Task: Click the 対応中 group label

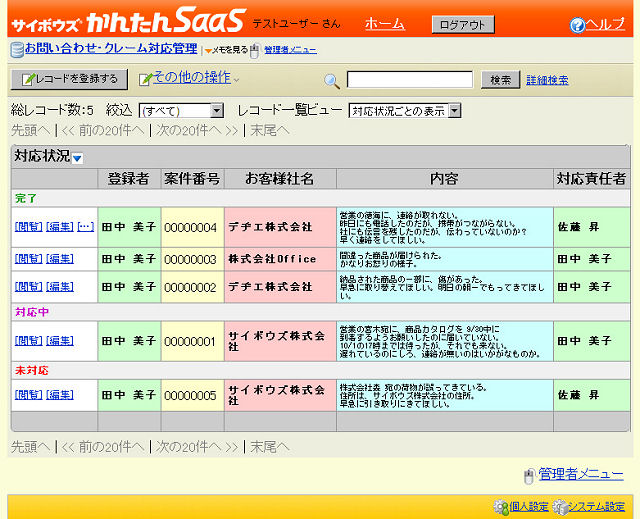Action: point(32,312)
